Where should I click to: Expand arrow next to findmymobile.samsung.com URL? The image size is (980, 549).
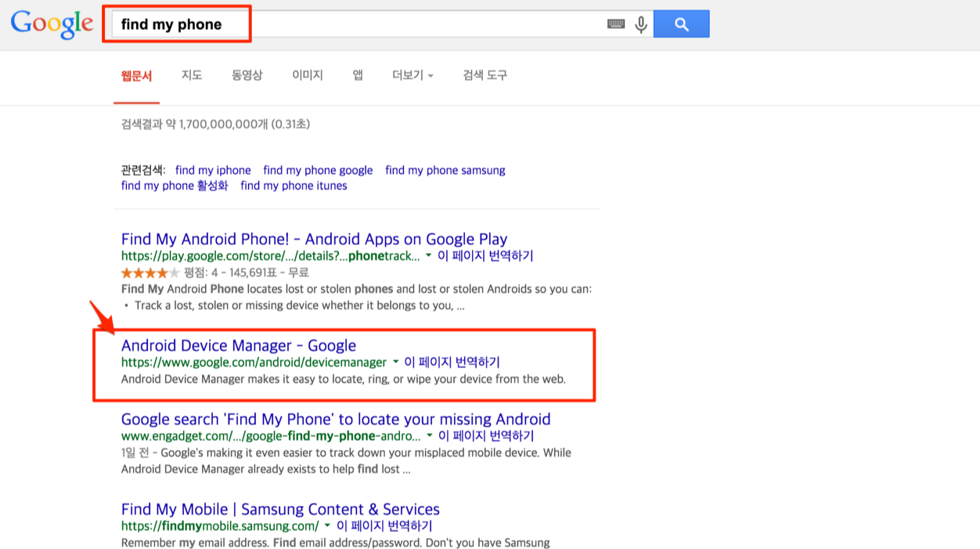pyautogui.click(x=327, y=526)
